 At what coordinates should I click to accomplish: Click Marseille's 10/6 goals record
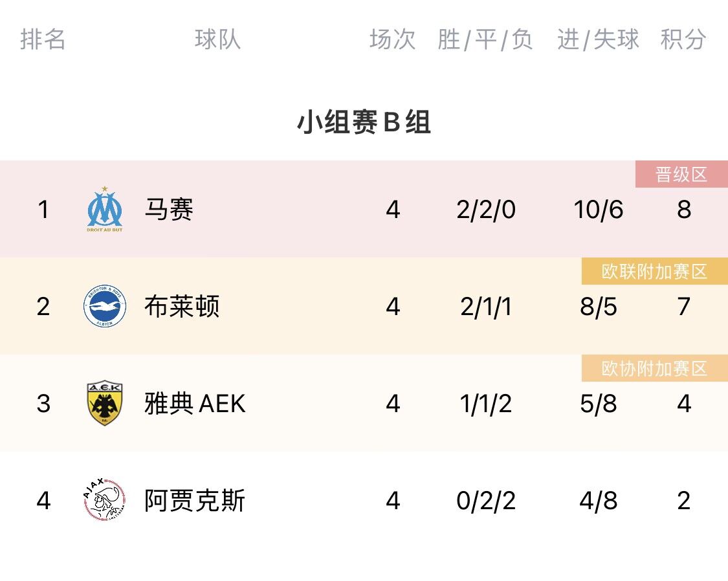599,210
